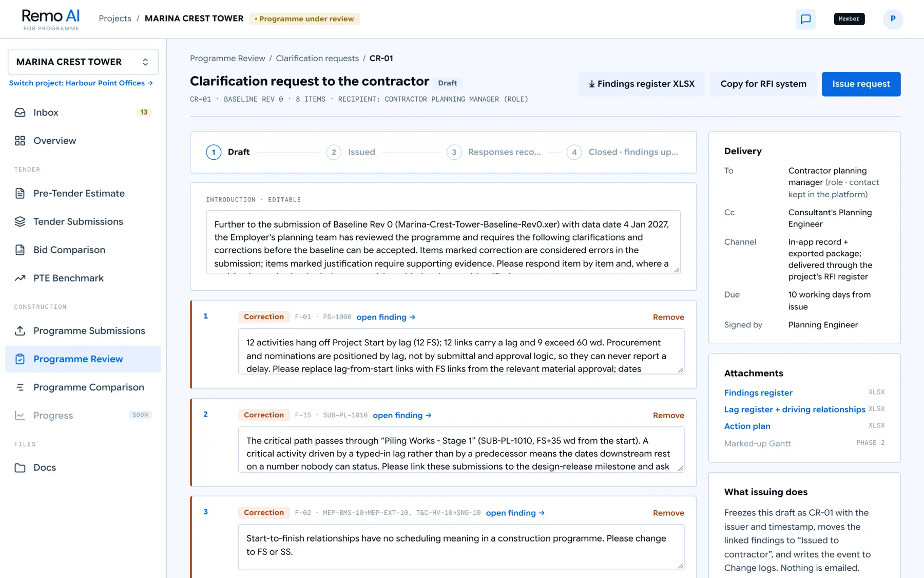Remove item 1 correction F-01

coord(668,317)
